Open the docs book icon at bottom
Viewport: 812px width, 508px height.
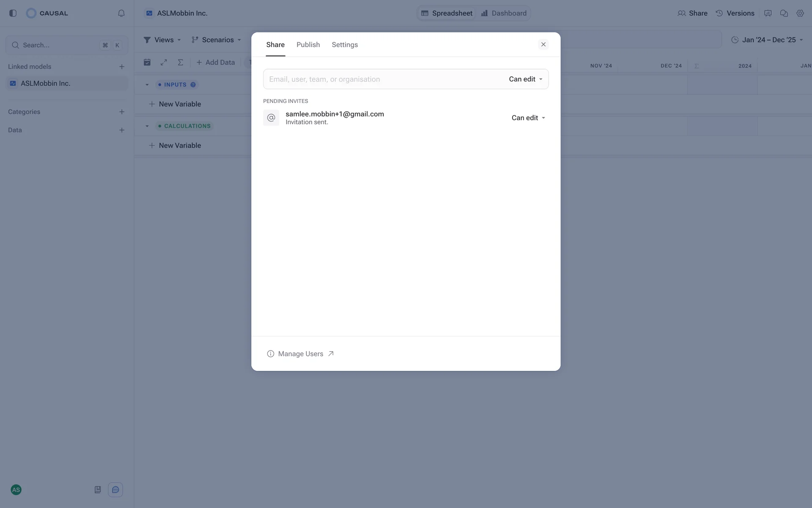98,490
